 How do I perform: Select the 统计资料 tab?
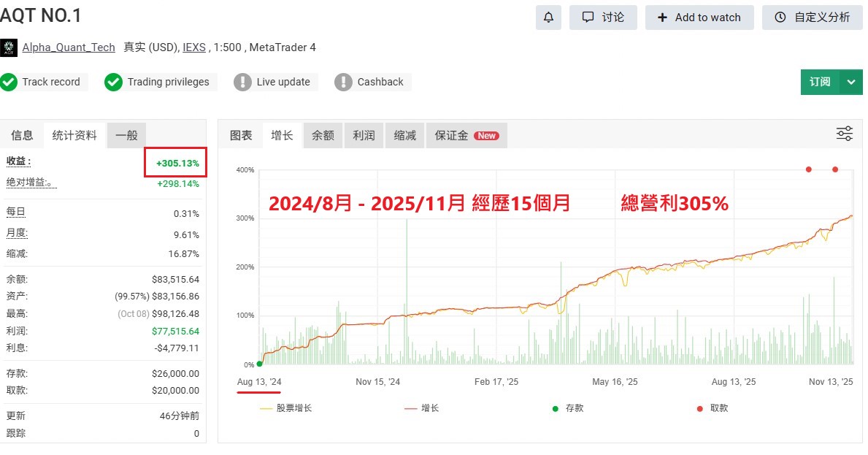[74, 135]
